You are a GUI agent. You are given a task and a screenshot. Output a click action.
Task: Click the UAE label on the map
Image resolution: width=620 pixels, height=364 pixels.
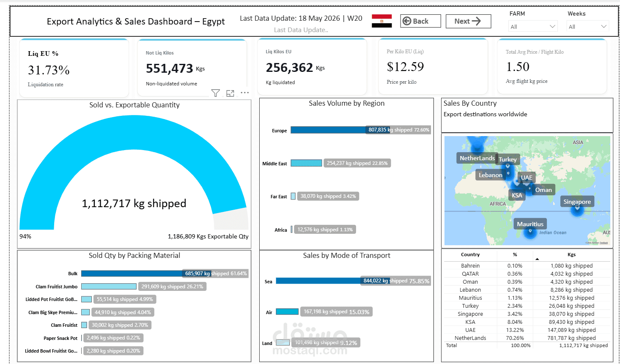527,178
